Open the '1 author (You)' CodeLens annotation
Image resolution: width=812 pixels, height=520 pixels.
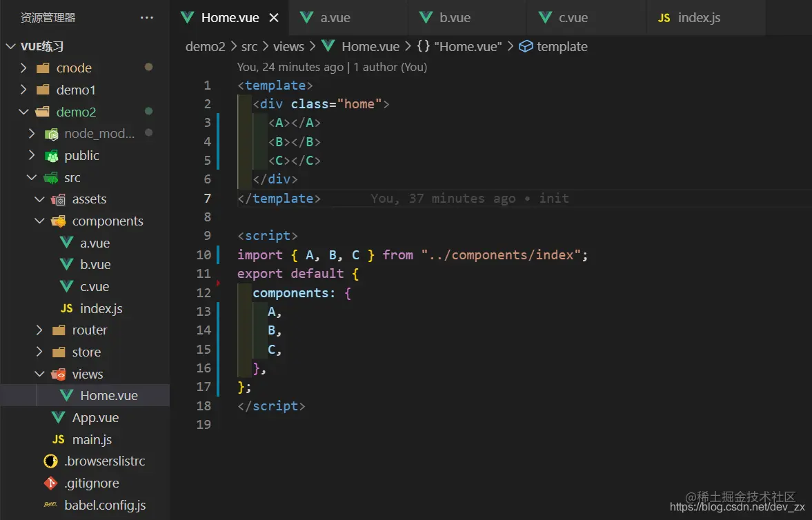click(390, 67)
